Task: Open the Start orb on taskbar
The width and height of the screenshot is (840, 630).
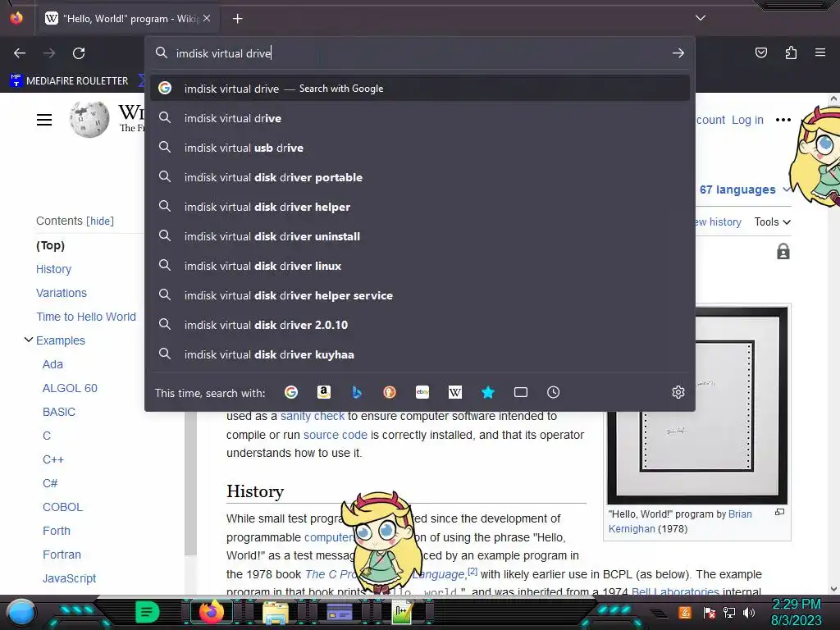Action: [21, 612]
